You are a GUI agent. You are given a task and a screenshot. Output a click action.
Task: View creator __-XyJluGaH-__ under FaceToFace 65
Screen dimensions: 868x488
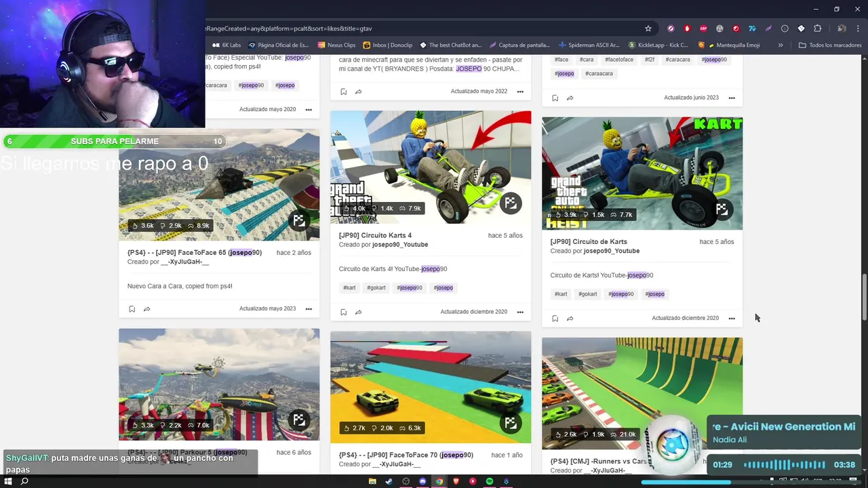pyautogui.click(x=185, y=262)
